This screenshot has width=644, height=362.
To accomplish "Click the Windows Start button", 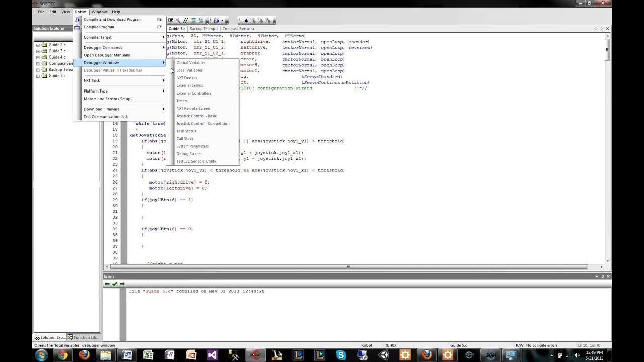I will tap(41, 355).
